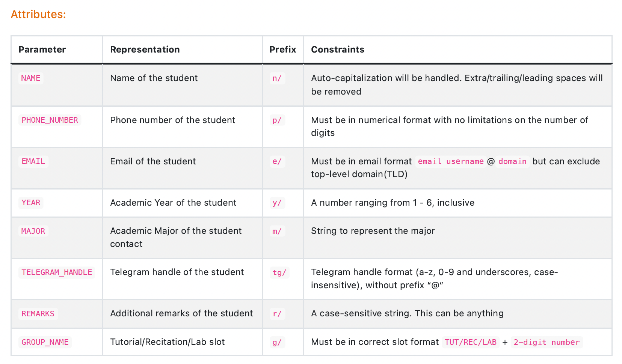Click the n/ prefix code
This screenshot has width=622, height=364.
(277, 78)
